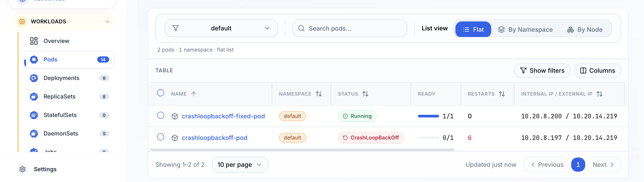Open Overview in the sidebar
644x182 pixels.
point(69,41)
